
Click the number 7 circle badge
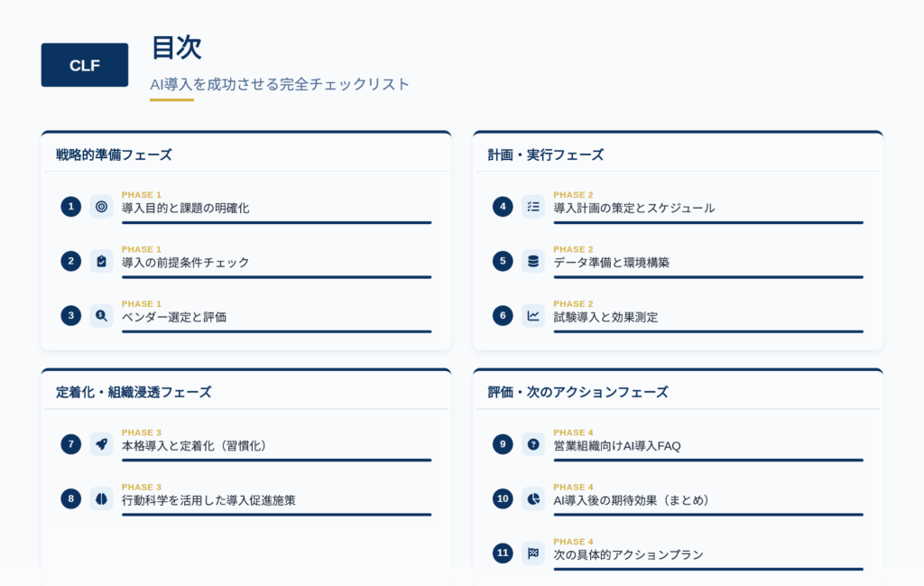70,444
